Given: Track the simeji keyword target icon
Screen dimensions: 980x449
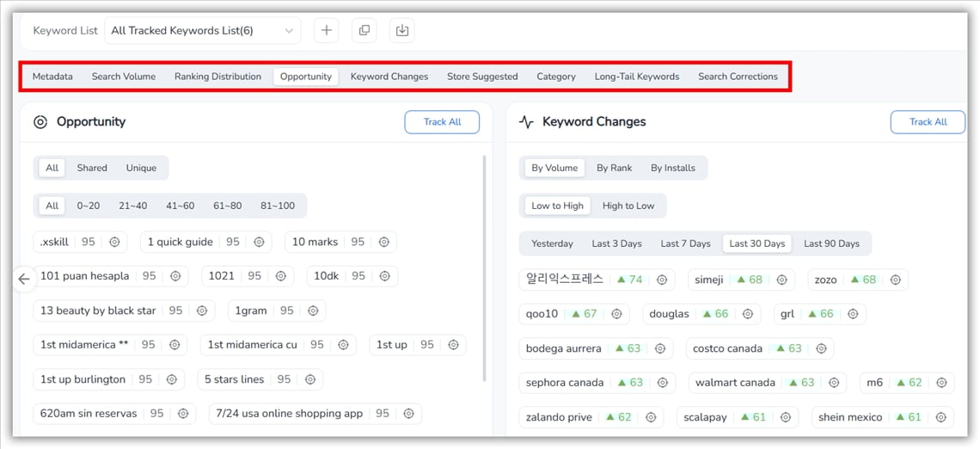Looking at the screenshot, I should [781, 280].
